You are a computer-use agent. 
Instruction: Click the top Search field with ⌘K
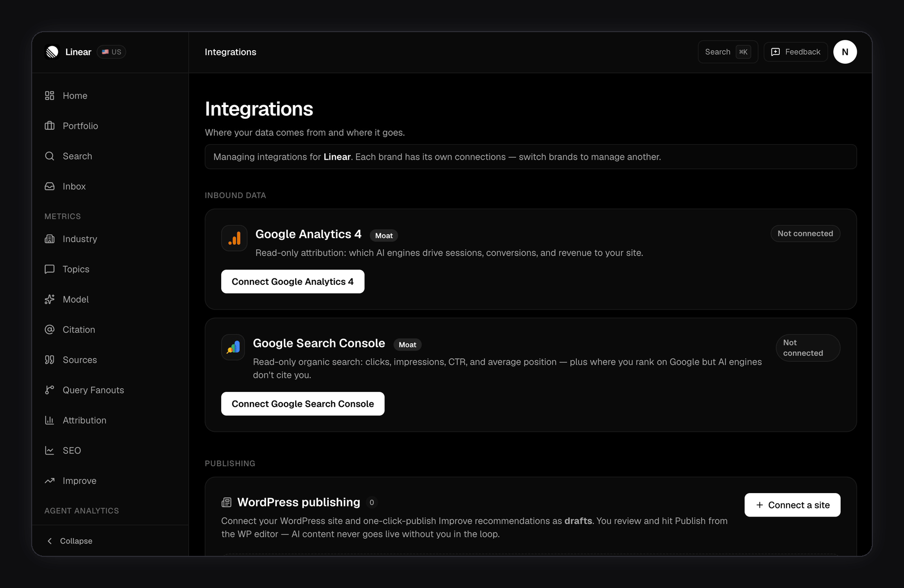pyautogui.click(x=728, y=52)
